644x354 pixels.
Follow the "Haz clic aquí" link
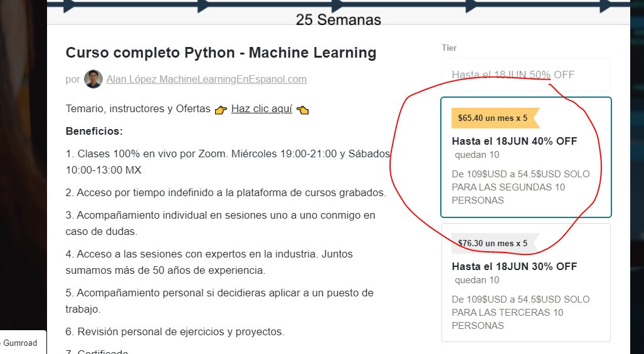pyautogui.click(x=261, y=108)
